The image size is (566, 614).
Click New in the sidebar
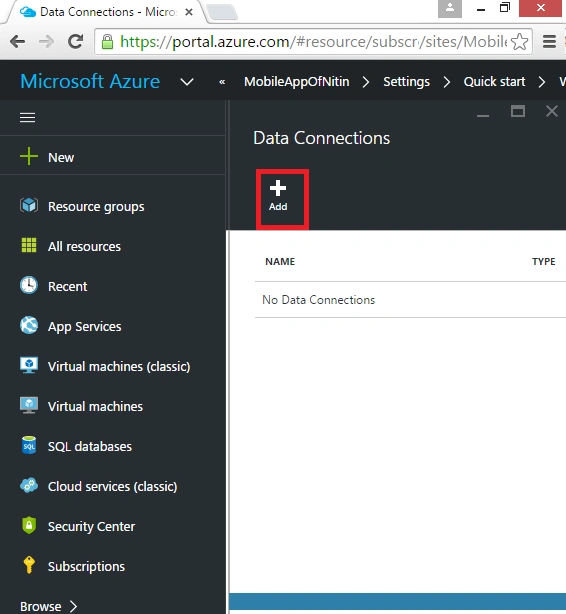(61, 157)
